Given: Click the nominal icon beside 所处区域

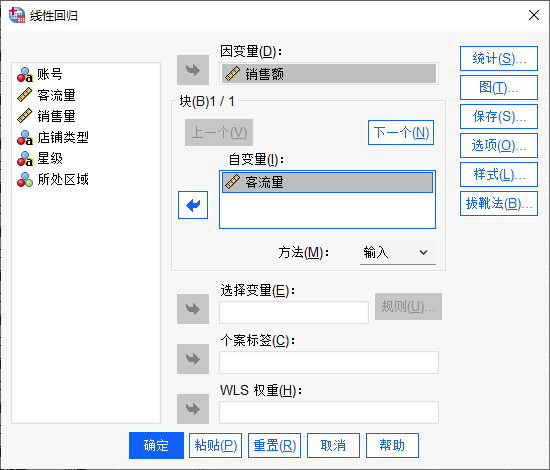Looking at the screenshot, I should tap(25, 180).
